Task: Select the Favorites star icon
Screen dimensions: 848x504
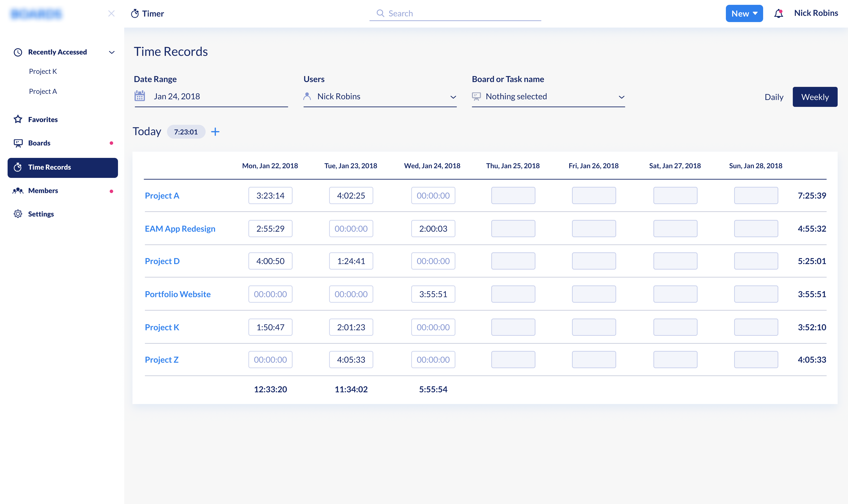Action: 18,119
